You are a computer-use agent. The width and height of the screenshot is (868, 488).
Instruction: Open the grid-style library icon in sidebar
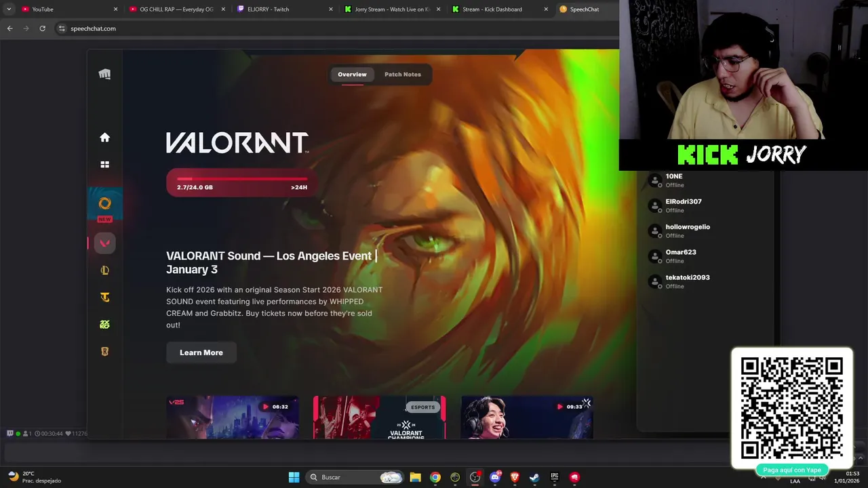point(104,165)
